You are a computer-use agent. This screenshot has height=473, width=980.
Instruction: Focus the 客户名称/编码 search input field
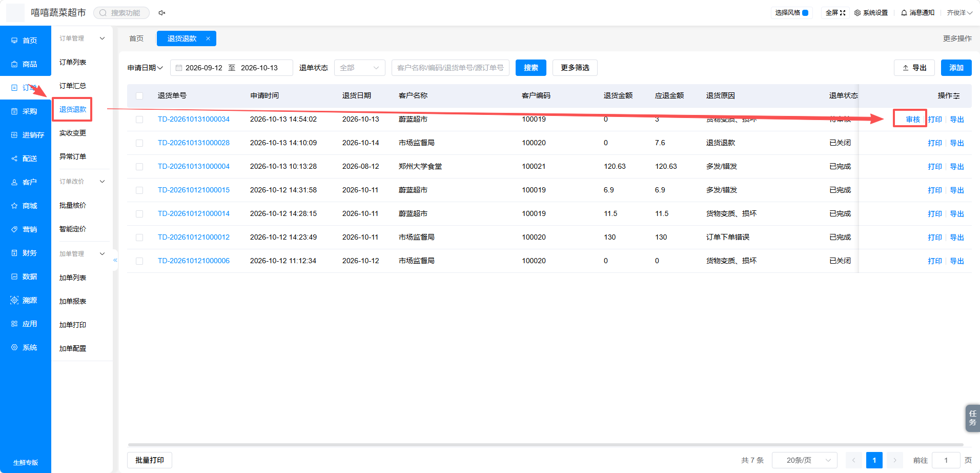point(451,68)
